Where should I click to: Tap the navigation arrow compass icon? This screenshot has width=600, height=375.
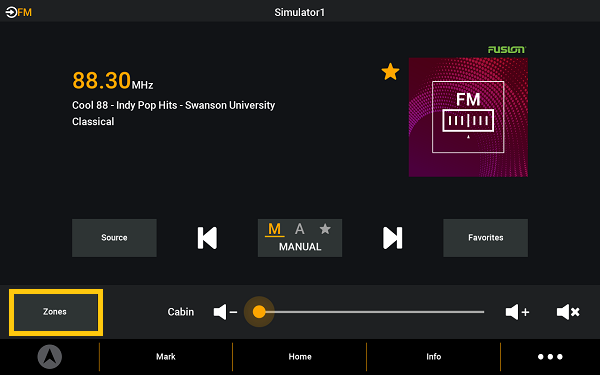click(x=50, y=357)
